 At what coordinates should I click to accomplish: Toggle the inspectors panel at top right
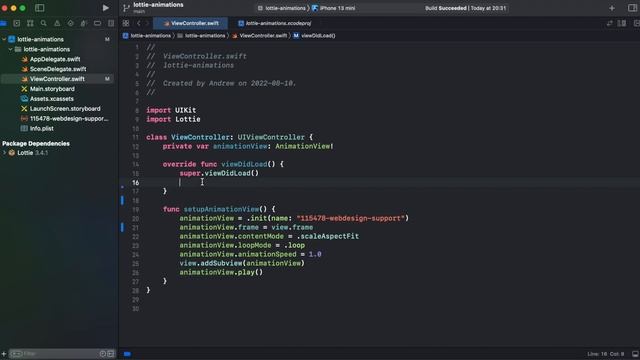(x=632, y=8)
